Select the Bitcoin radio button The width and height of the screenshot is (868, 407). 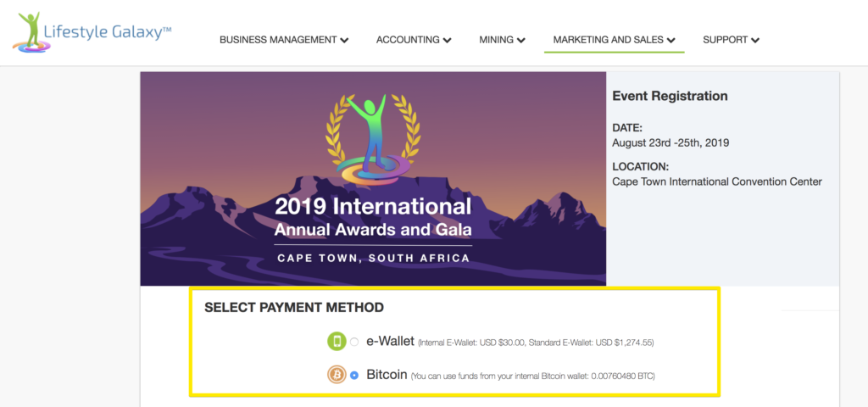point(354,375)
